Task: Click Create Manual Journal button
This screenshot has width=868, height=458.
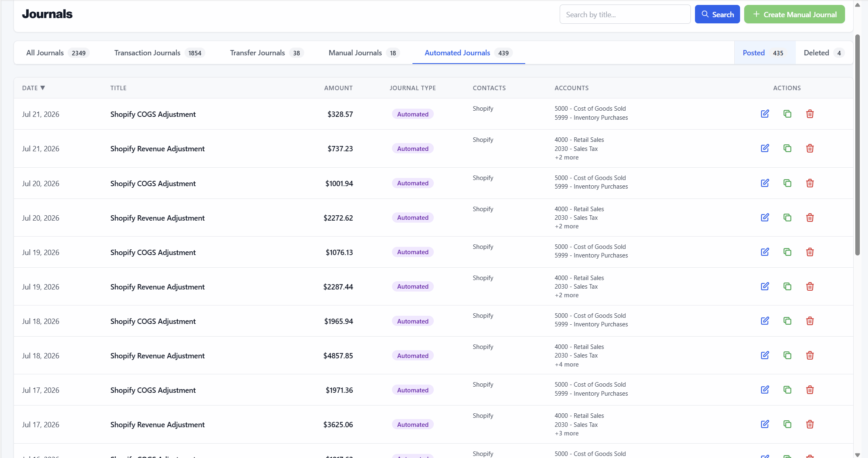Action: point(794,14)
